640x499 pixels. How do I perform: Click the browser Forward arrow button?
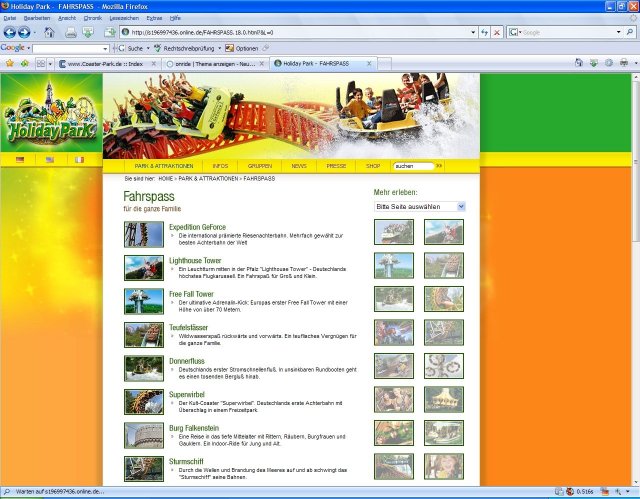pyautogui.click(x=24, y=32)
